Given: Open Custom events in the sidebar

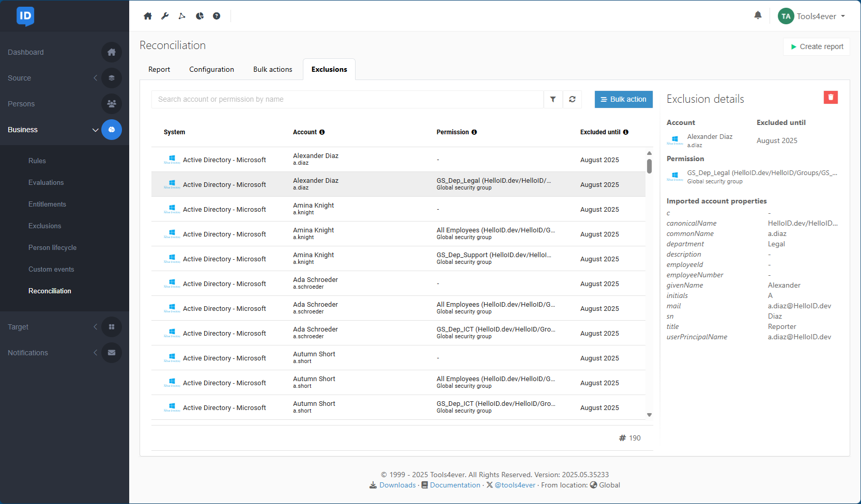Looking at the screenshot, I should pos(51,269).
